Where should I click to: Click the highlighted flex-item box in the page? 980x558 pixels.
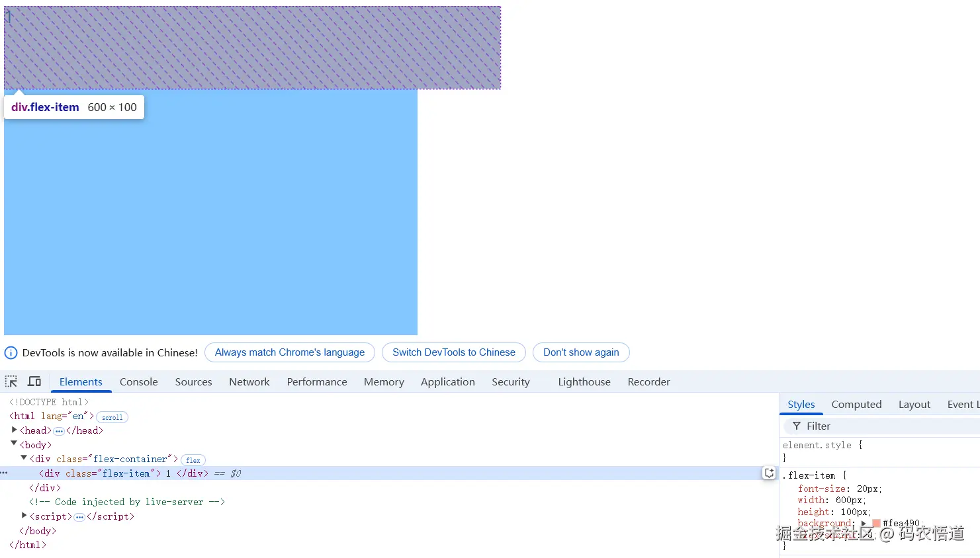point(252,48)
